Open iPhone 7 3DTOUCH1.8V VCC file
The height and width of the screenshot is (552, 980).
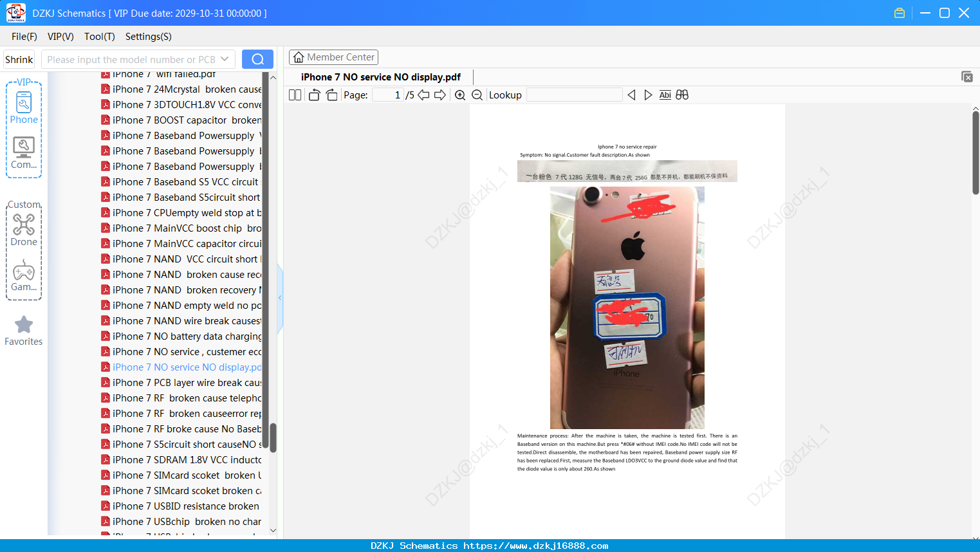181,105
